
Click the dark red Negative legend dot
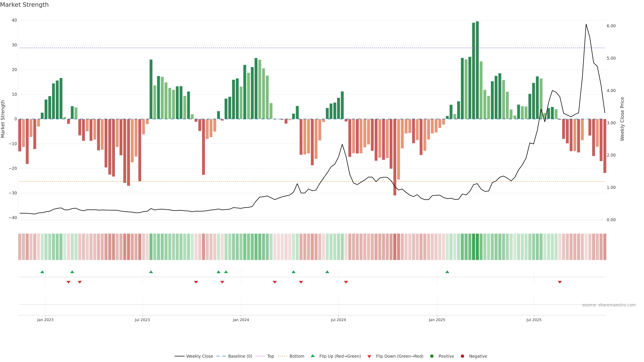[462, 356]
